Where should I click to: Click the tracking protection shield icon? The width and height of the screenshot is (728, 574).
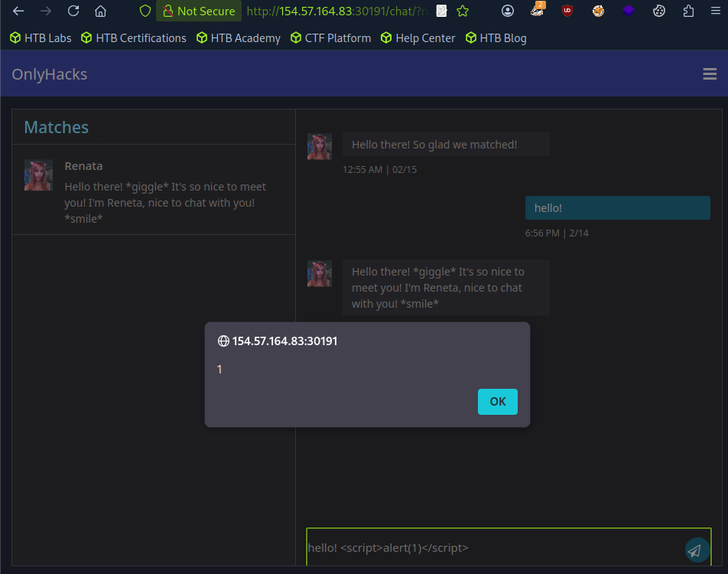pos(145,11)
